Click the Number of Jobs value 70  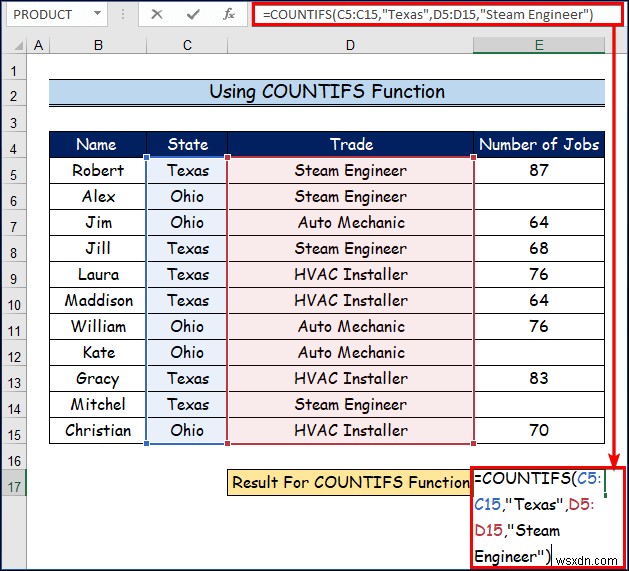(x=539, y=431)
